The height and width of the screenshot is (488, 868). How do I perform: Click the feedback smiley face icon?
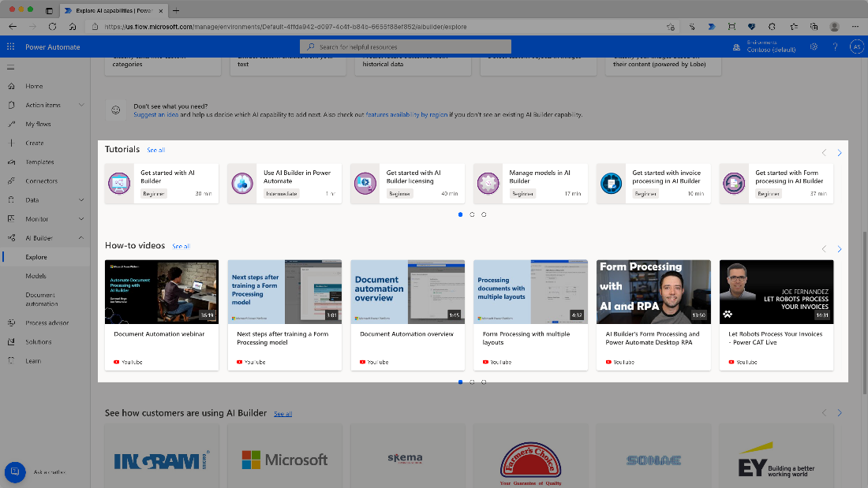point(116,110)
